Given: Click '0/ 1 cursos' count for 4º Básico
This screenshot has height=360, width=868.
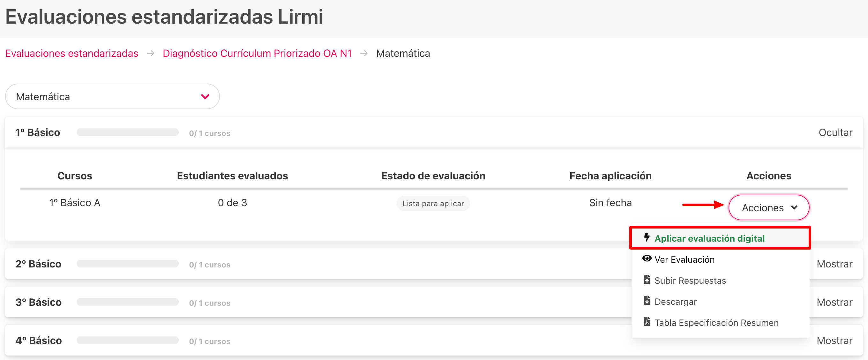Looking at the screenshot, I should [210, 342].
